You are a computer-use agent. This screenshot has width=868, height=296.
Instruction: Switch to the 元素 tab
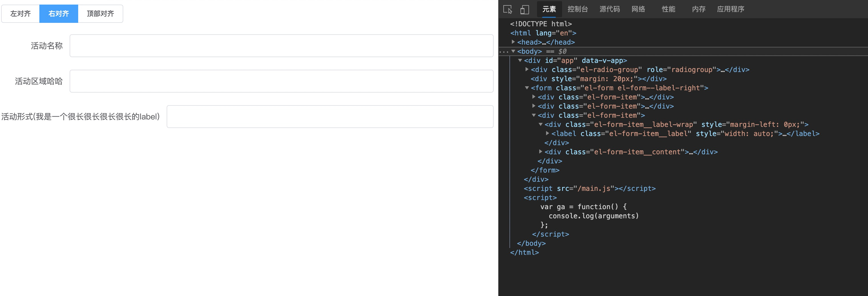coord(549,9)
